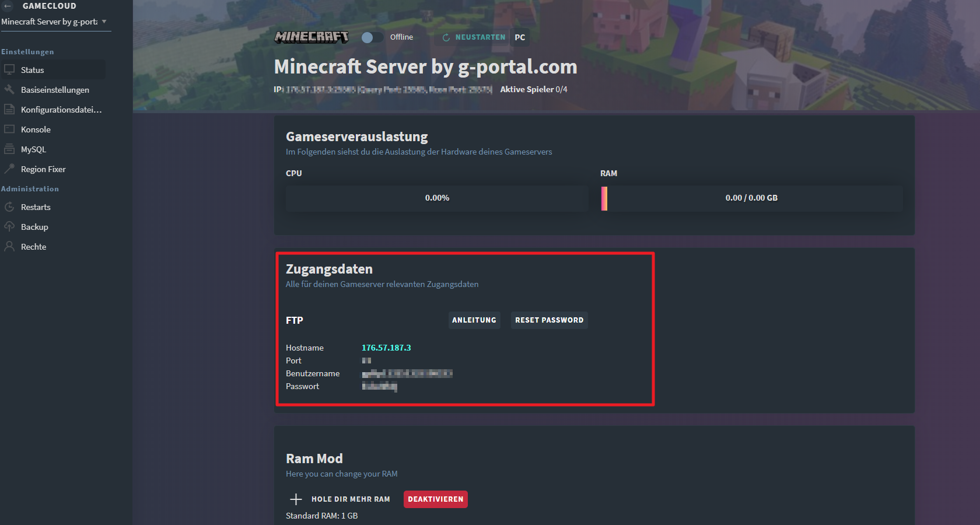Click the Region Fixer tool icon
Screen dimensions: 980x525
point(9,169)
